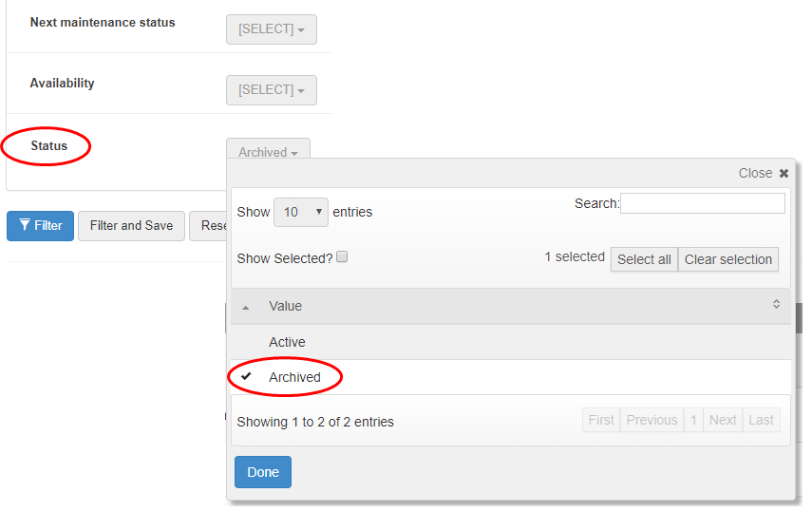
Task: Open the Availability select dropdown
Action: (271, 90)
